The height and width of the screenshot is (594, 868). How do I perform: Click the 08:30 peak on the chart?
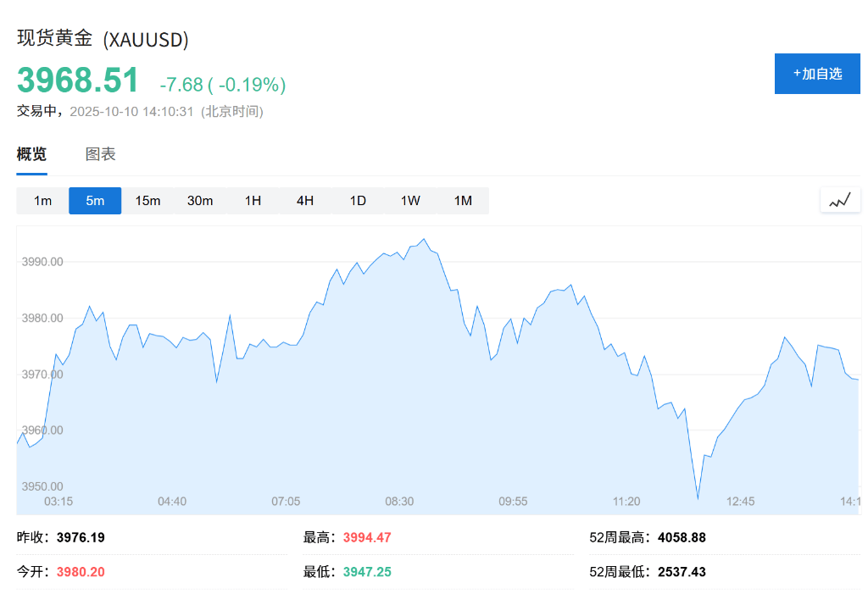pos(424,240)
